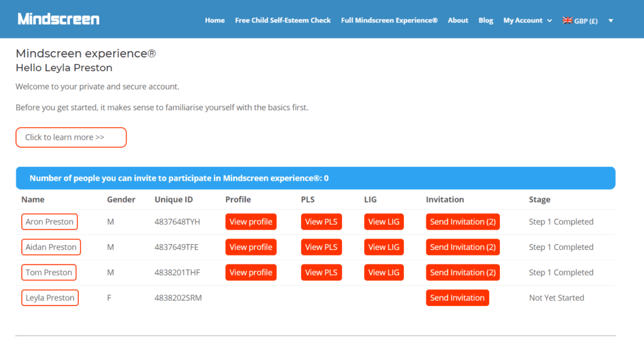This screenshot has height=338, width=644.
Task: Click Aidan Preston's 'Step 1 Completed' status
Action: click(x=561, y=247)
